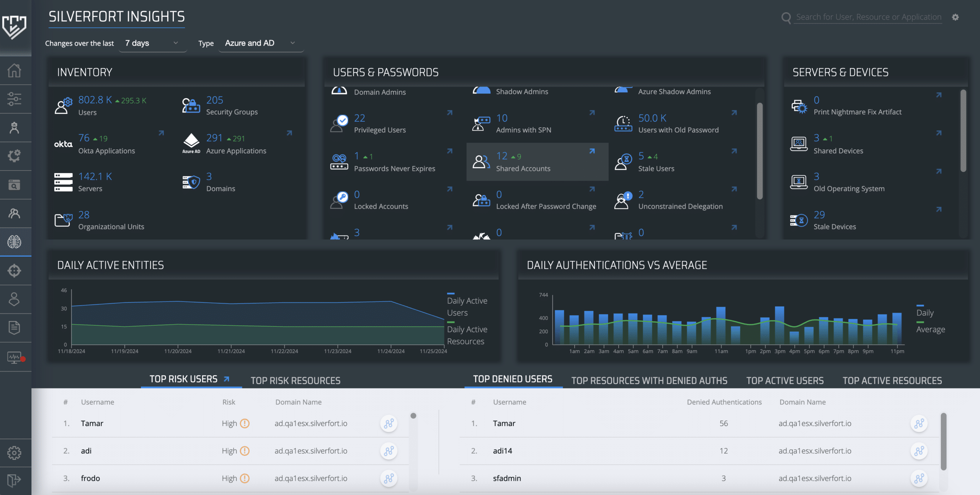This screenshot has width=980, height=495.
Task: Click the Print Nightmare Fix Artifact icon
Action: [799, 106]
